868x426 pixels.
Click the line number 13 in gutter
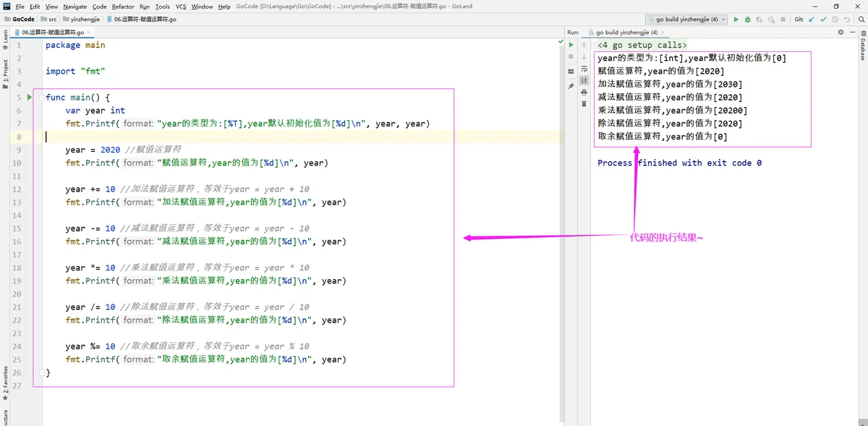point(17,203)
